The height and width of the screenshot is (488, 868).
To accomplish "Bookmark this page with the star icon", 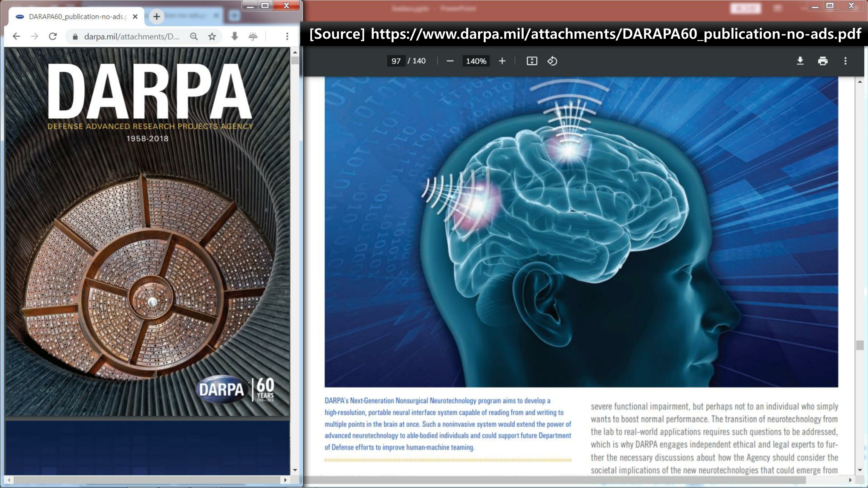I will click(212, 37).
